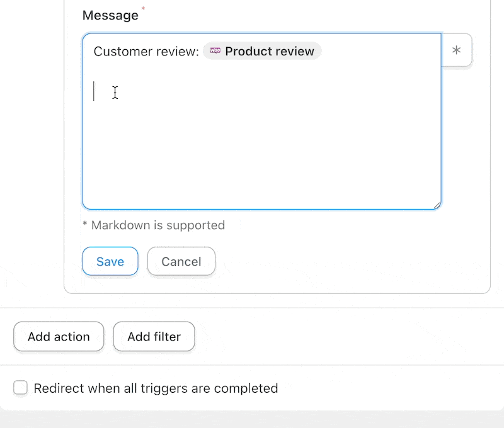Click the Message field label
The image size is (504, 428).
110,15
